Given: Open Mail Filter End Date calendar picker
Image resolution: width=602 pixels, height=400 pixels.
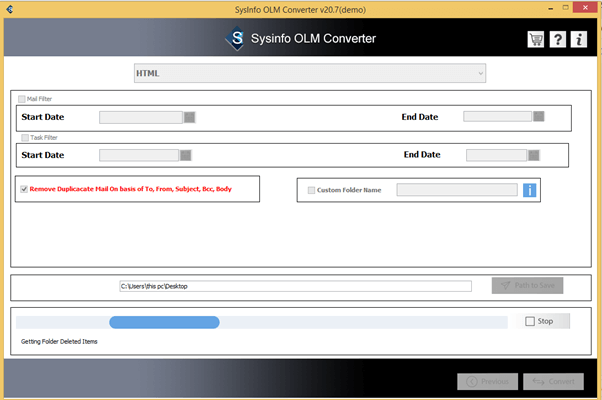Looking at the screenshot, I should (539, 116).
